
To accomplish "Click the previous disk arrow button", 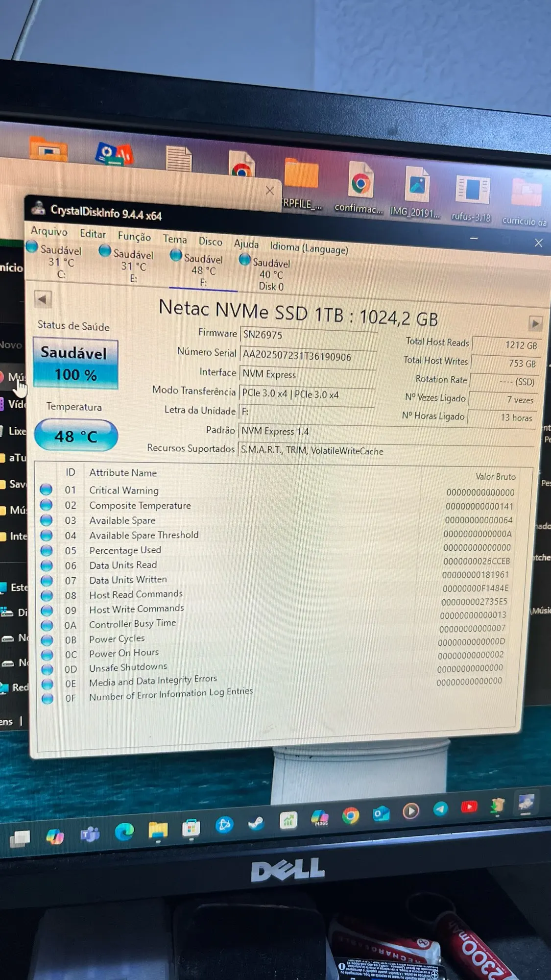I will pos(43,299).
